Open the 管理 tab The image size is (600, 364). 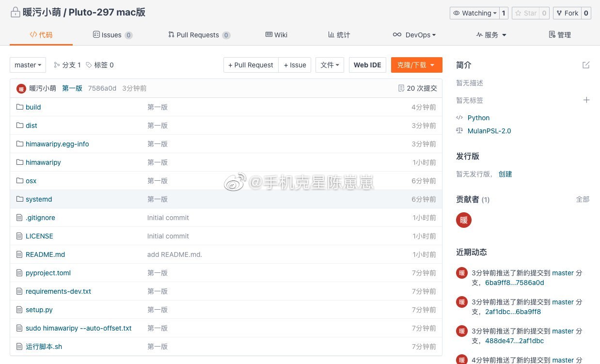560,35
